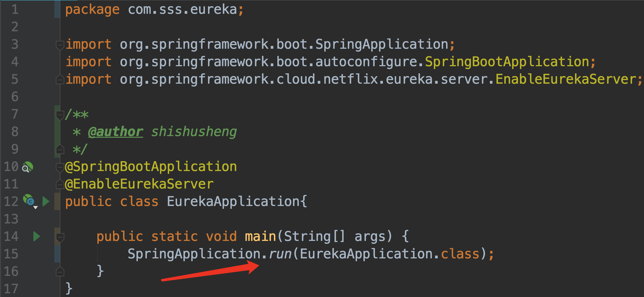This screenshot has height=297, width=644.
Task: Fold the Javadoc comment at line 7
Action: pos(60,115)
